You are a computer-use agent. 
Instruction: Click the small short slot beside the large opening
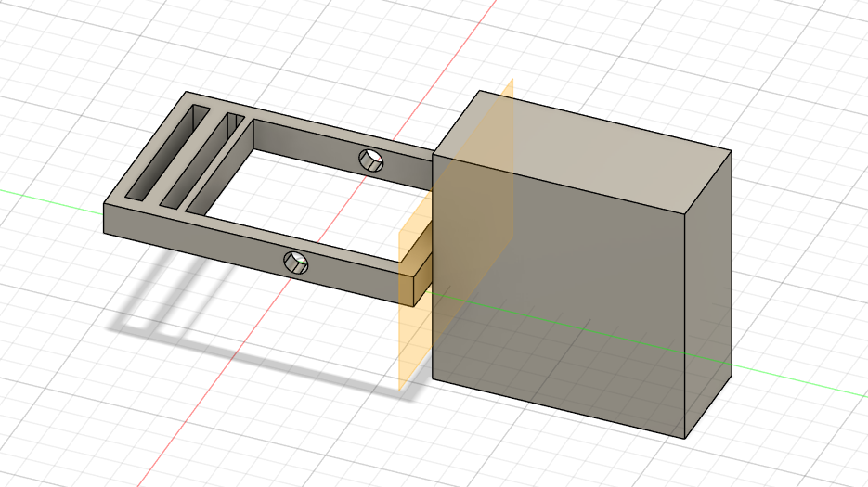pyautogui.click(x=235, y=124)
